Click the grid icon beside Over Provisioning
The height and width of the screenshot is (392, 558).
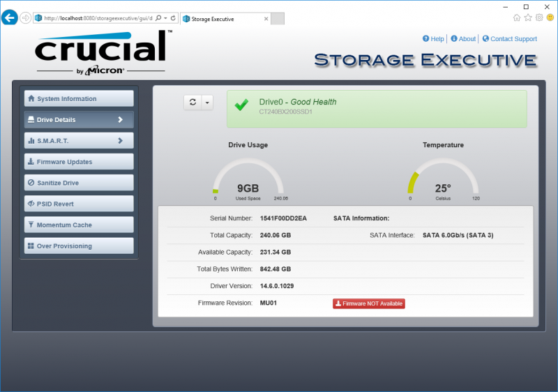pos(31,246)
